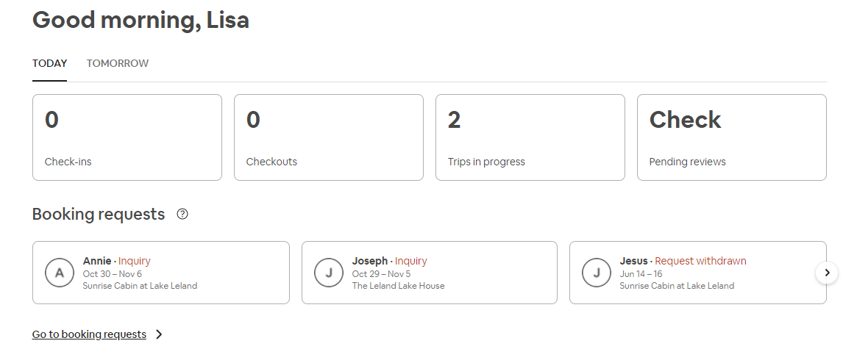
Task: Click the 'Booking requests' section heading
Action: (99, 215)
